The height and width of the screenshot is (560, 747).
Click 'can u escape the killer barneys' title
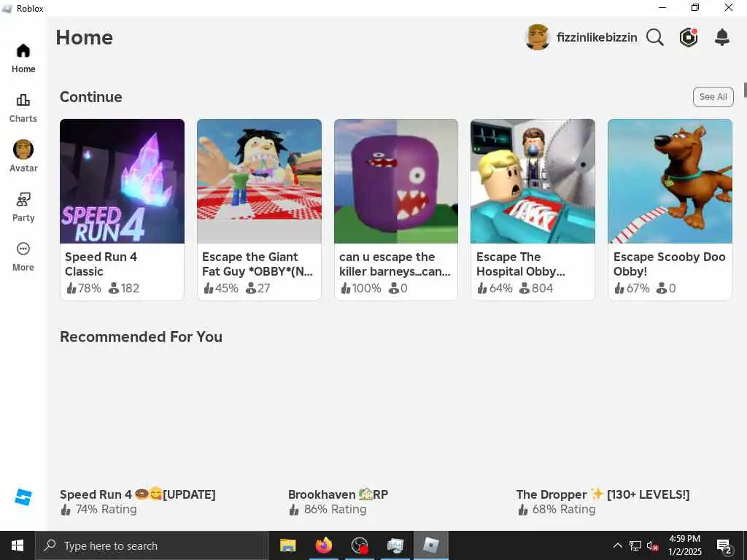(x=395, y=264)
